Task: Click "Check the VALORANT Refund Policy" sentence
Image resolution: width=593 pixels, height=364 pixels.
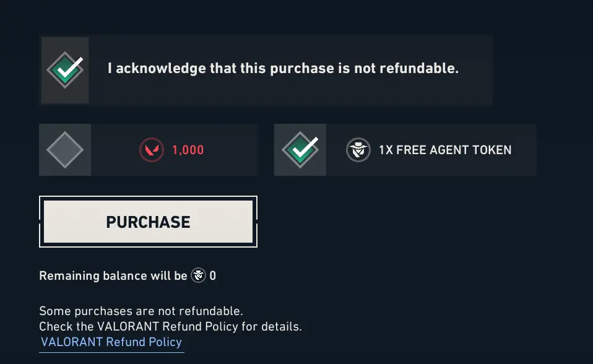Action: pos(170,326)
